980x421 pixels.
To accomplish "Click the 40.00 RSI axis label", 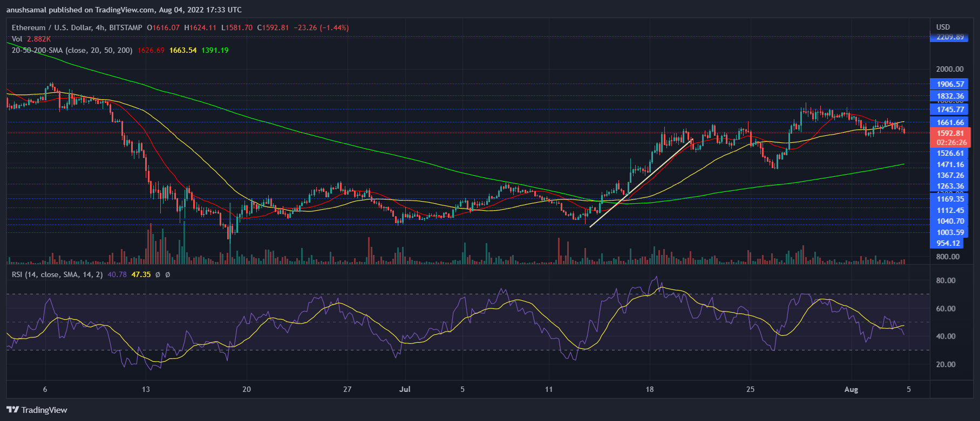I will 945,336.
